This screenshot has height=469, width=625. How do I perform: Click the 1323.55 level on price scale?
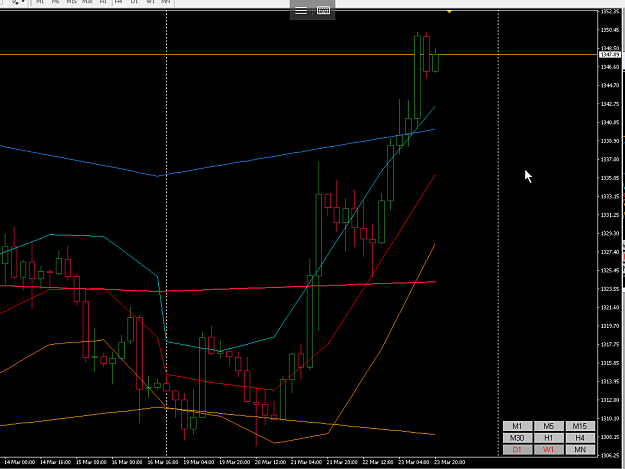point(610,289)
